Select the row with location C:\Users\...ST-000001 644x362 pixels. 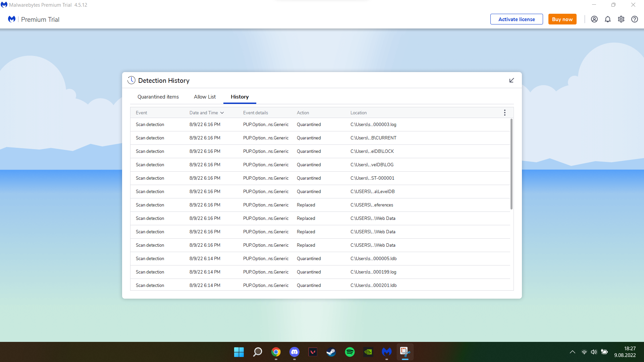pos(320,178)
